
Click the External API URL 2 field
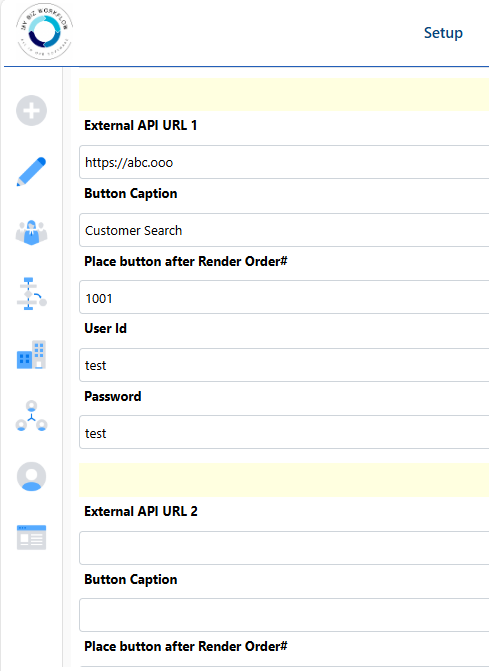point(284,548)
